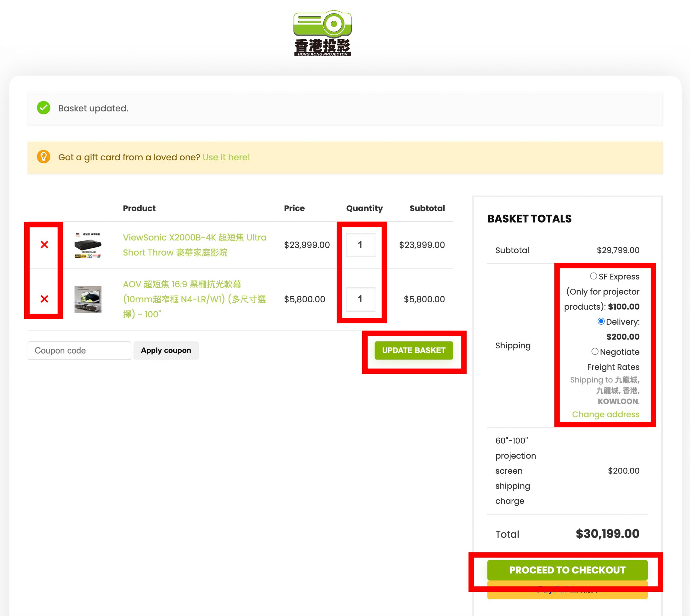Image resolution: width=690 pixels, height=616 pixels.
Task: Click the ViewSonic row subtotal $23,999.00
Action: coord(422,245)
